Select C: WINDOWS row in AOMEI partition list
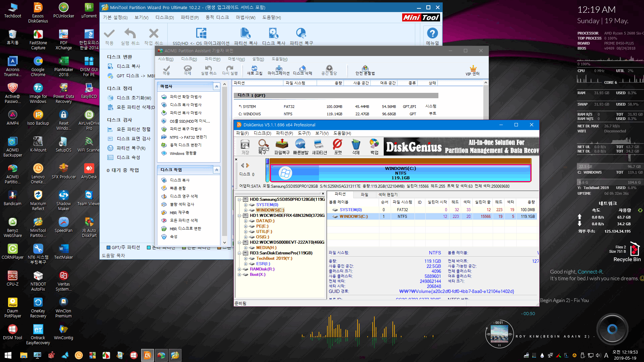Image resolution: width=644 pixels, height=362 pixels. 336,114
